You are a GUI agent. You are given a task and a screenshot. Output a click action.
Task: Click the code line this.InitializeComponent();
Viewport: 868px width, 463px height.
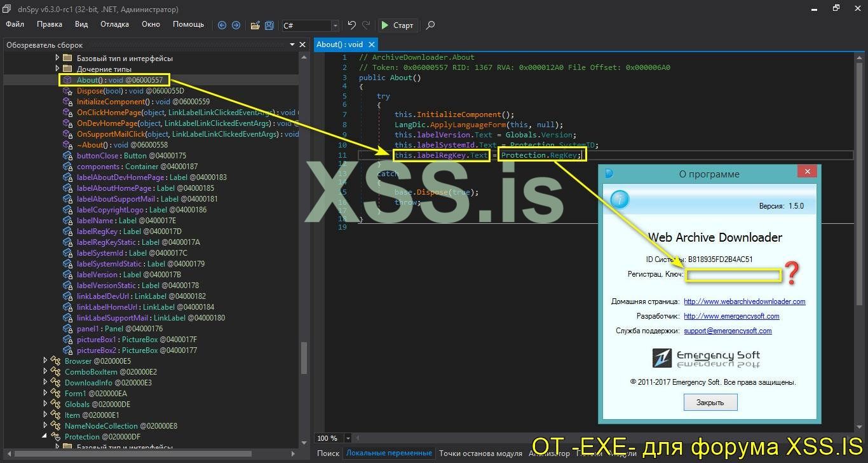click(454, 115)
